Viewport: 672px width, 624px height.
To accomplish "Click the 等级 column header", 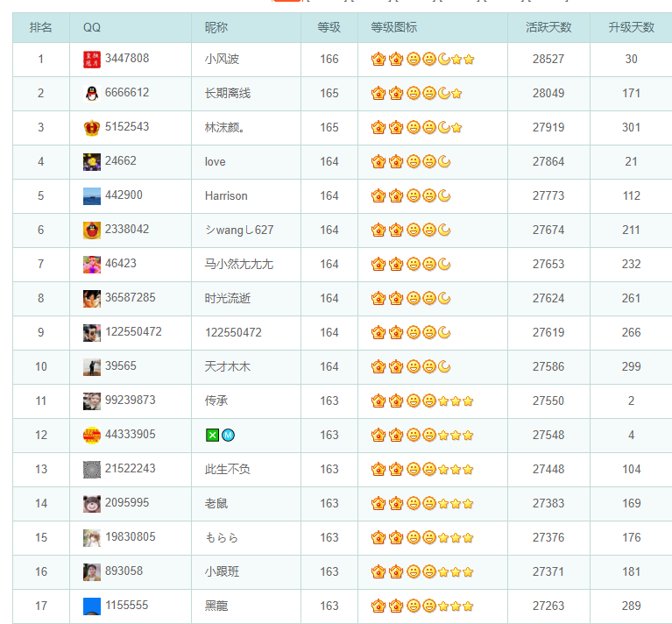I will point(329,27).
